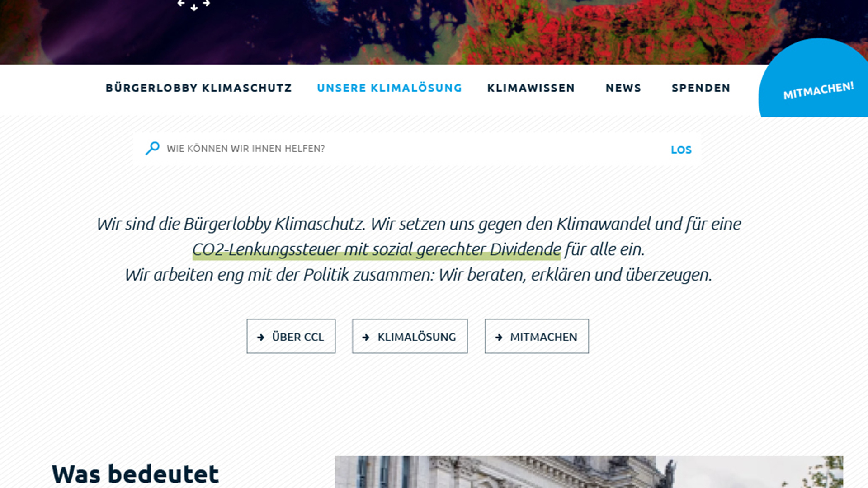Click the magnifying glass search icon
868x488 pixels.
[x=152, y=148]
